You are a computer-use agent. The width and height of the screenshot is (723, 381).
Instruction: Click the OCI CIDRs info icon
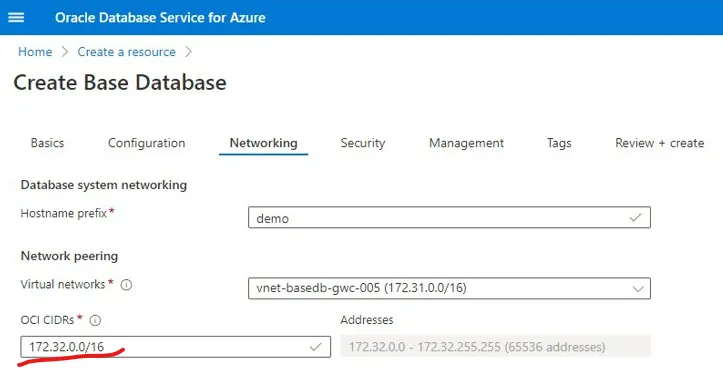tap(95, 321)
